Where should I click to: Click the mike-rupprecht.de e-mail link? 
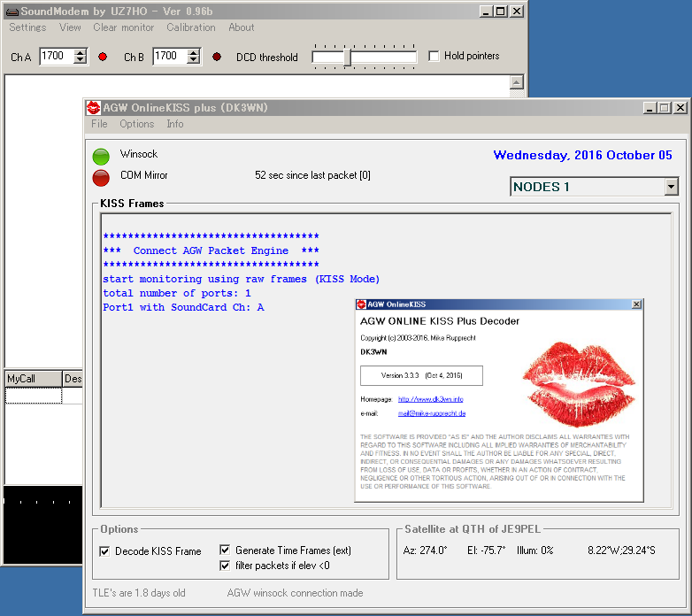[x=432, y=413]
